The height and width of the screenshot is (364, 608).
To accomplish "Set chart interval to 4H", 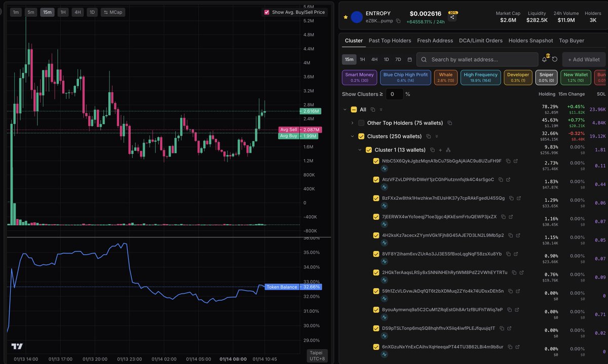I will [78, 12].
